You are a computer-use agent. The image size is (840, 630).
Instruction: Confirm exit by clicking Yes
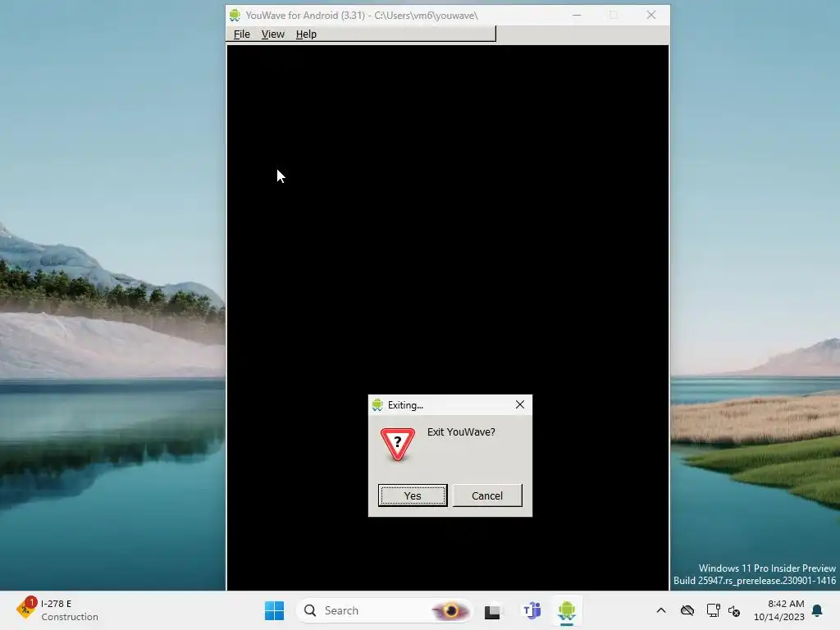tap(413, 495)
